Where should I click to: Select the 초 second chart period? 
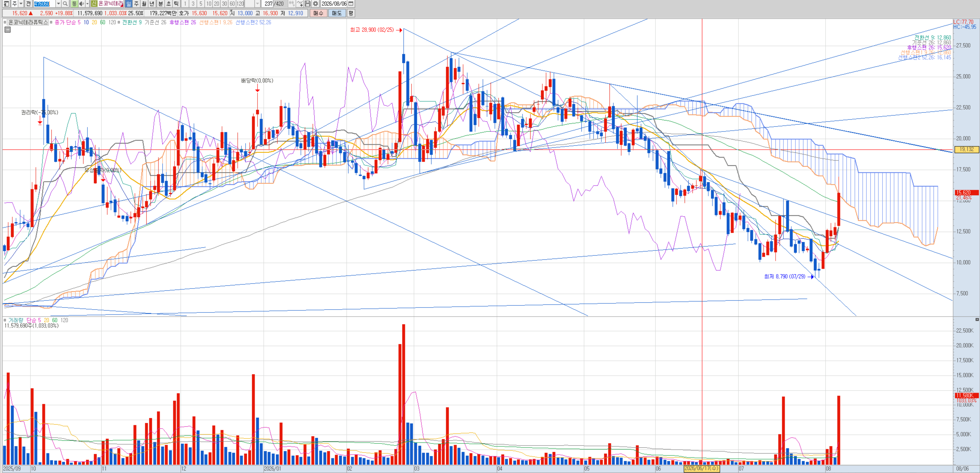168,4
